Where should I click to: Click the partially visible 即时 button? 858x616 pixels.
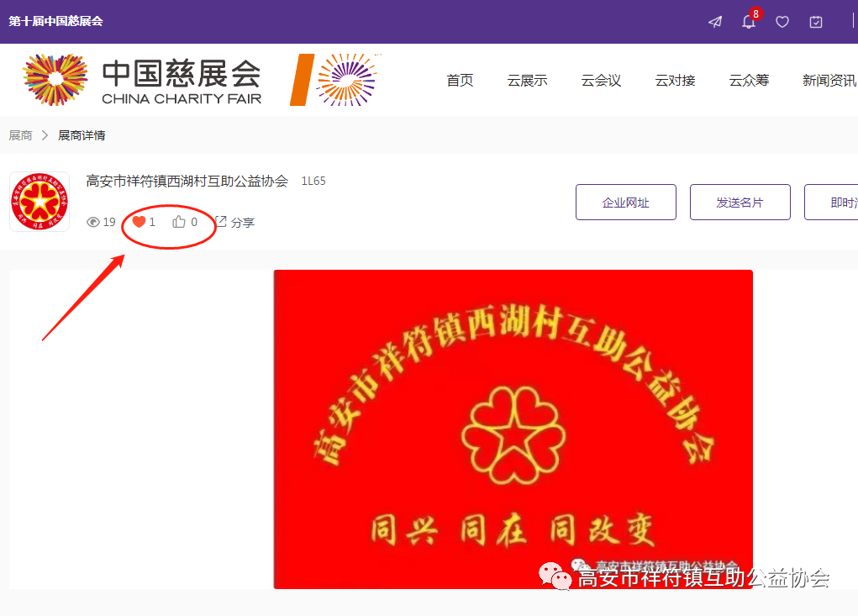click(x=831, y=203)
